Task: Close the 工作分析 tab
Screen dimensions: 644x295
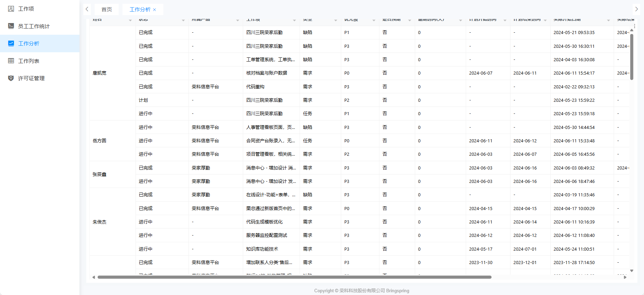Action: (x=154, y=10)
